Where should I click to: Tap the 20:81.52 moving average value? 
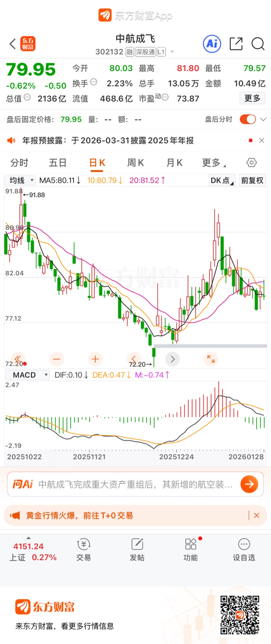pos(147,180)
